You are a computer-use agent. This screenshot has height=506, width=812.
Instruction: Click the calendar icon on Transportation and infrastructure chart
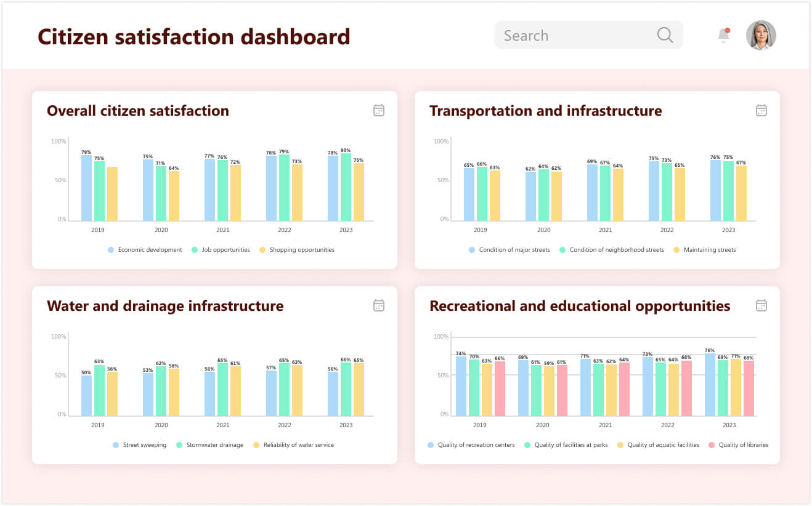761,110
